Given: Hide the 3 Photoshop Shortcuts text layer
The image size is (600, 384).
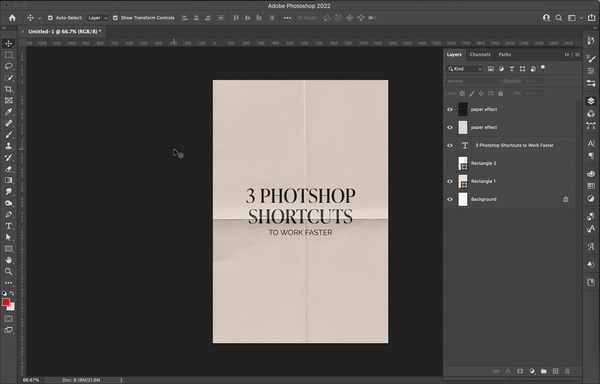Looking at the screenshot, I should coord(450,145).
